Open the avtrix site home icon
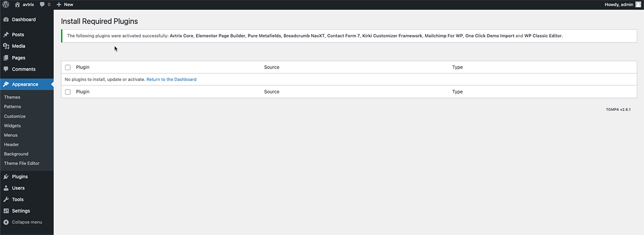The image size is (644, 235). 17,4
